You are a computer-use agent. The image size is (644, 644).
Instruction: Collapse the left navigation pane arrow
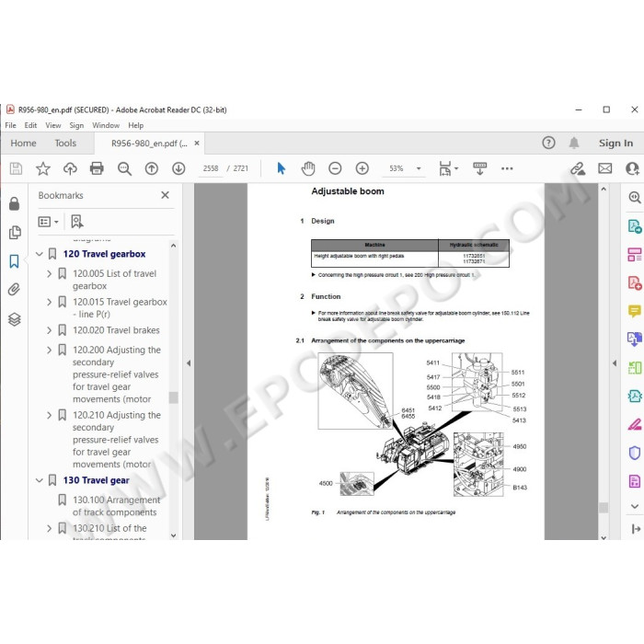189,363
